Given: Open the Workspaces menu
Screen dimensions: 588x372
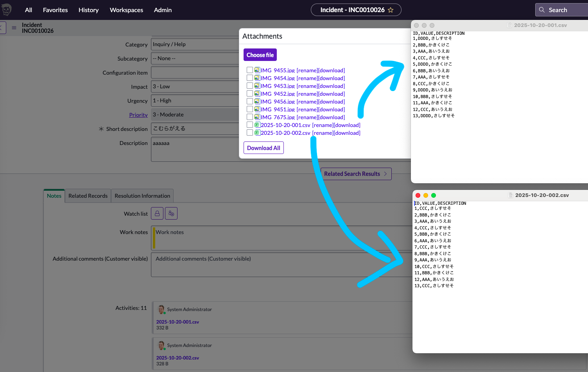Looking at the screenshot, I should [x=126, y=10].
